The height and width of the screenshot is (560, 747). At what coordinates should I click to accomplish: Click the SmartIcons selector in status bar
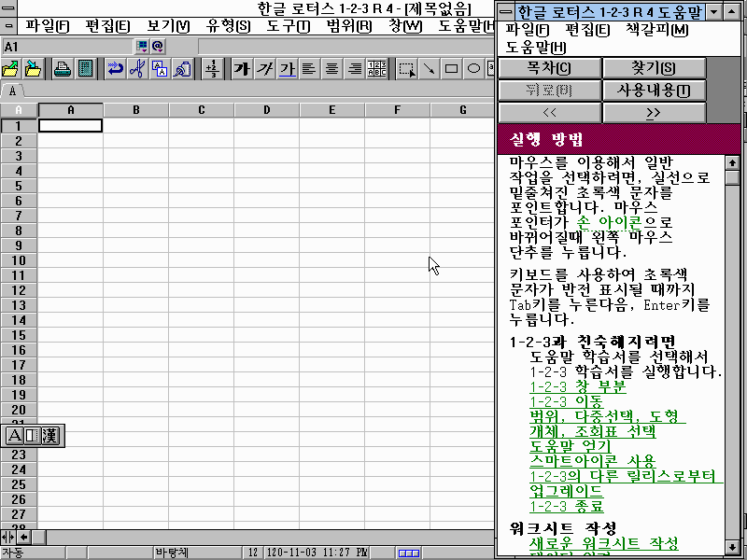[x=409, y=553]
